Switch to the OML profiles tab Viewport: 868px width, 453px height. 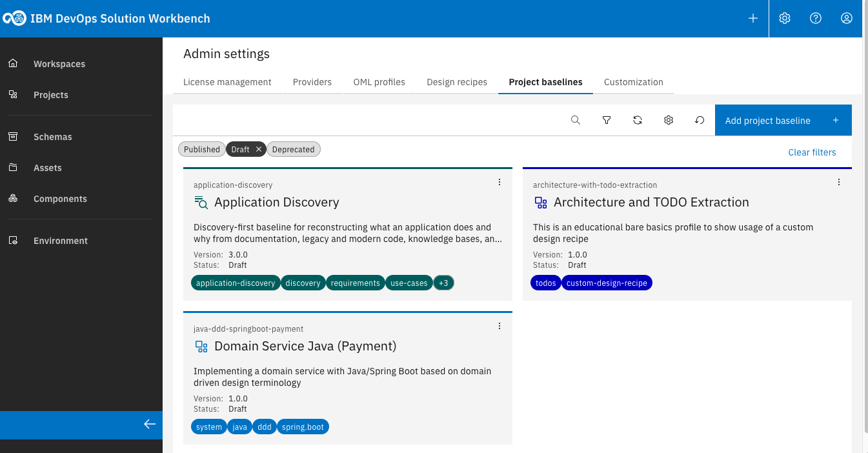[x=379, y=83]
